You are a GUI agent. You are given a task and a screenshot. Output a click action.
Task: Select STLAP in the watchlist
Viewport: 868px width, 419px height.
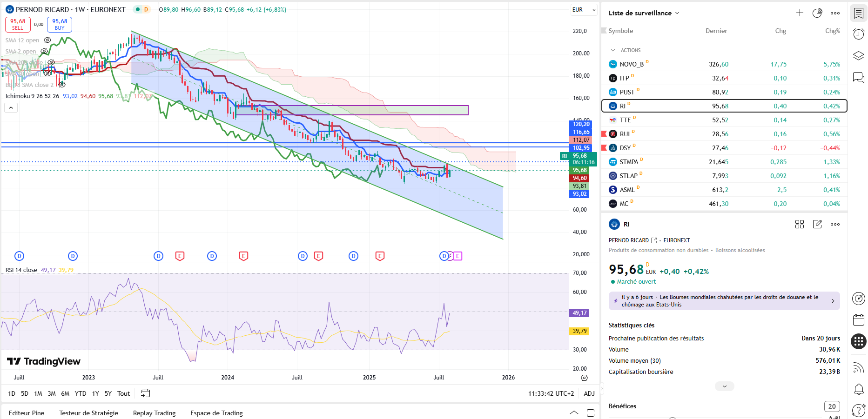click(x=724, y=176)
